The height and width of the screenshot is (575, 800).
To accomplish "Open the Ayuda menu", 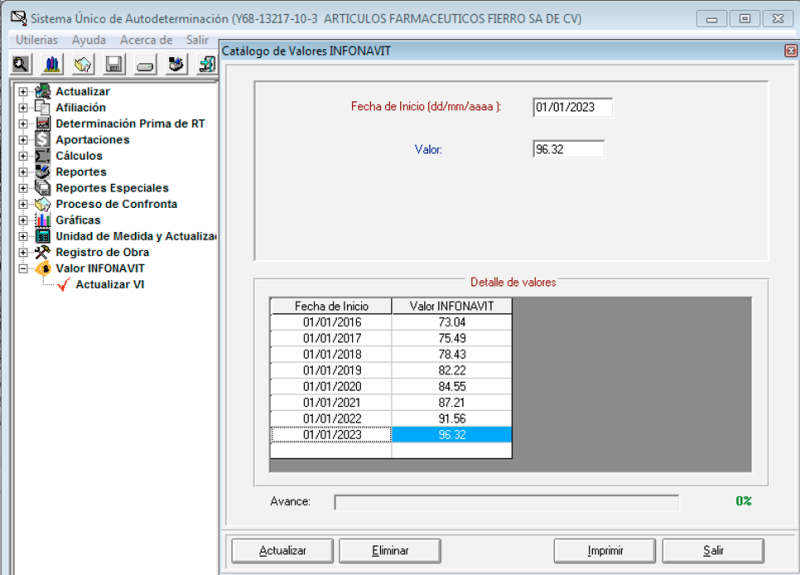I will 89,40.
